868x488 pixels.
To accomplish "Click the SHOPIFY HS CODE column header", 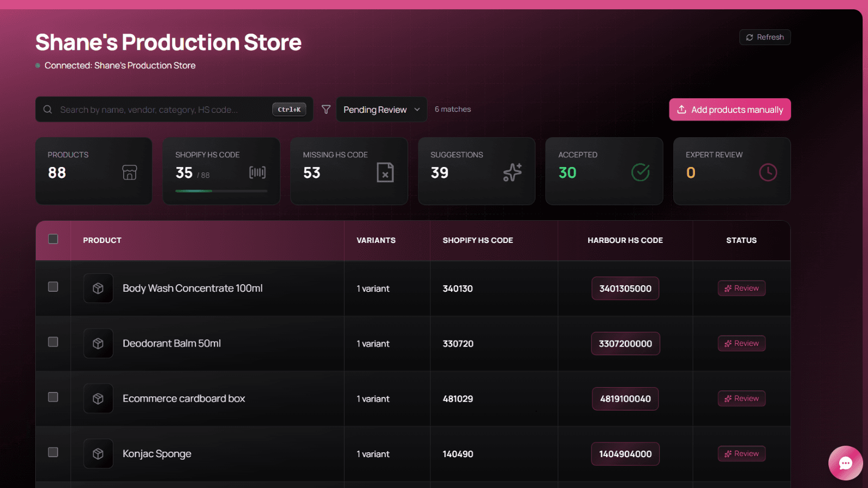I will pos(478,240).
